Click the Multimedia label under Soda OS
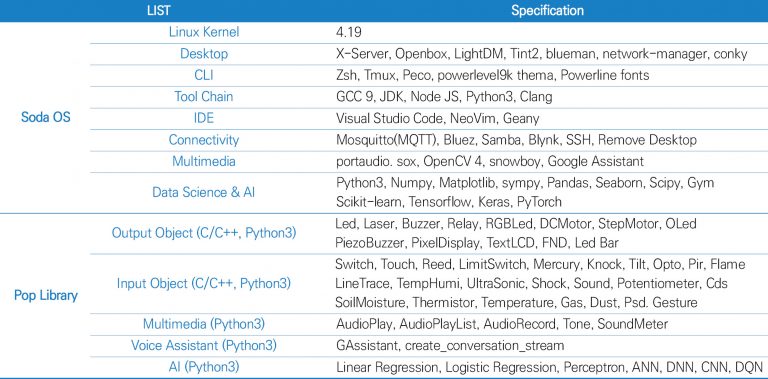 point(204,161)
